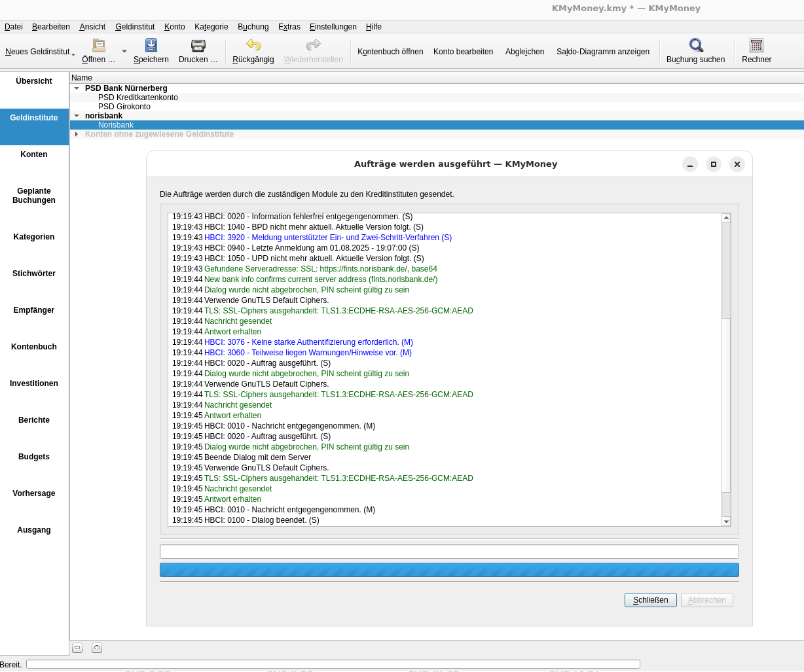Image resolution: width=804 pixels, height=672 pixels.
Task: Click log line 'Beende Dialog mit dem Server'
Action: (x=258, y=457)
